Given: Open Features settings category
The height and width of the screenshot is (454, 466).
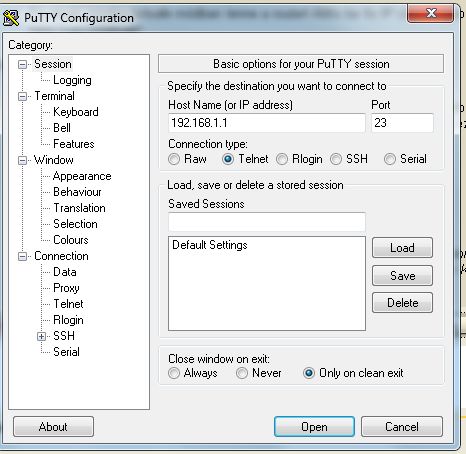Looking at the screenshot, I should [74, 144].
